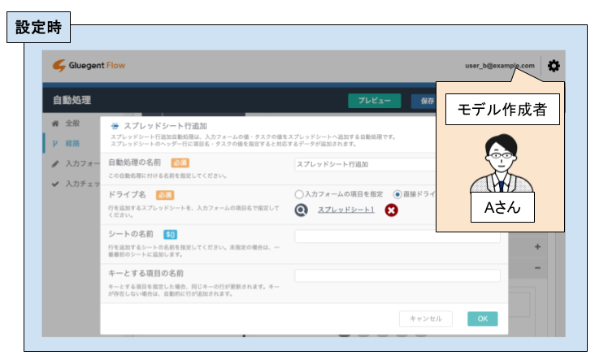
Task: Click the Gluegent Flow logo
Action: (x=89, y=65)
